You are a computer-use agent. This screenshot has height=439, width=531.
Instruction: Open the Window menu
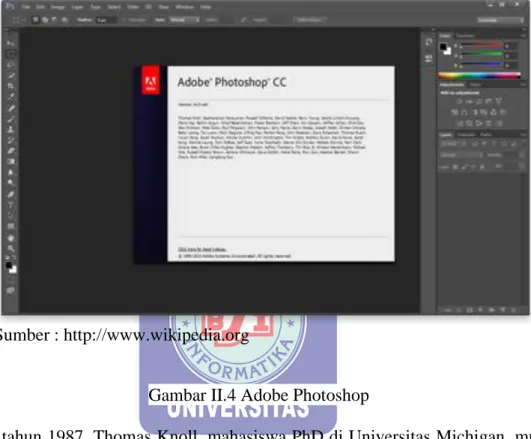tap(185, 7)
